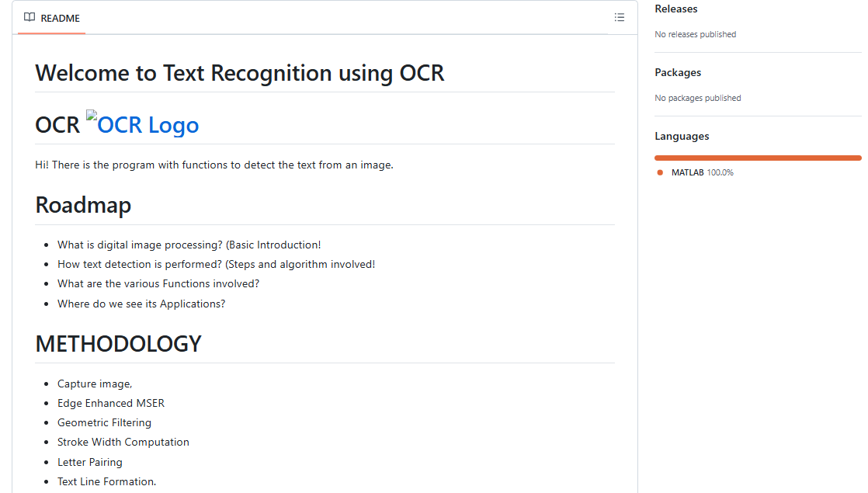Click the 'Edge Enhanced MSER' list item
Viewport: 868px width, 493px height.
pyautogui.click(x=111, y=404)
